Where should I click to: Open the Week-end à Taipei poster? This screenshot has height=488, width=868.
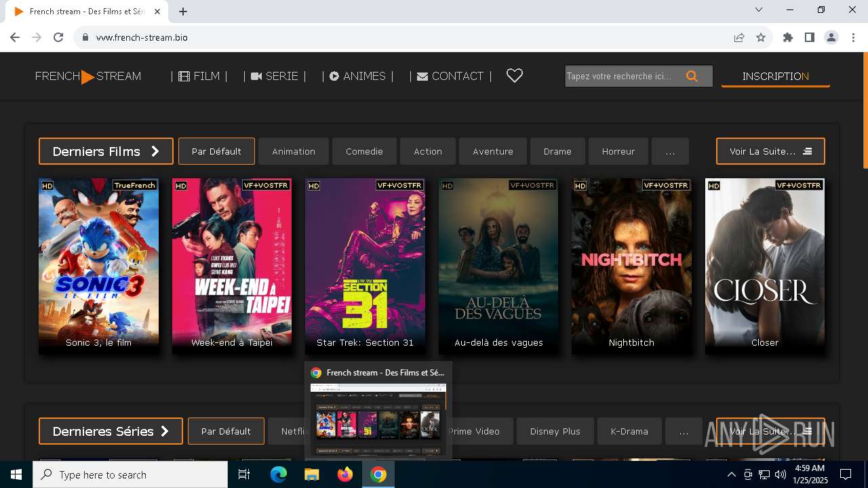(x=232, y=266)
